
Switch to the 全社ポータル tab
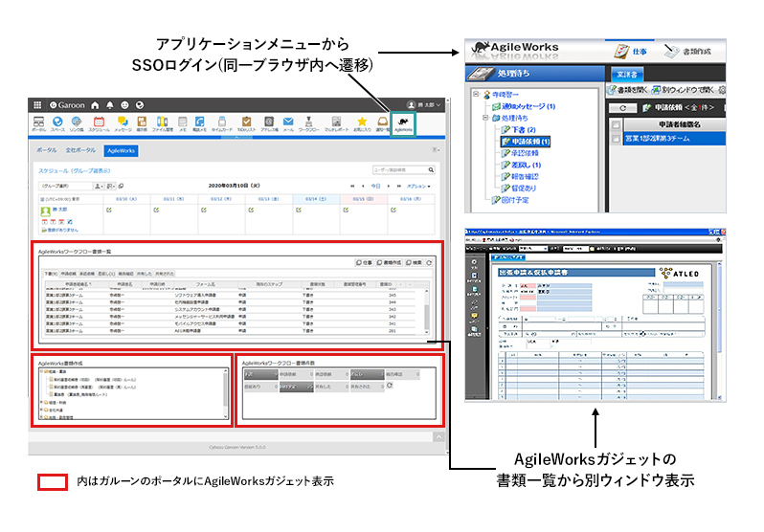pyautogui.click(x=80, y=150)
